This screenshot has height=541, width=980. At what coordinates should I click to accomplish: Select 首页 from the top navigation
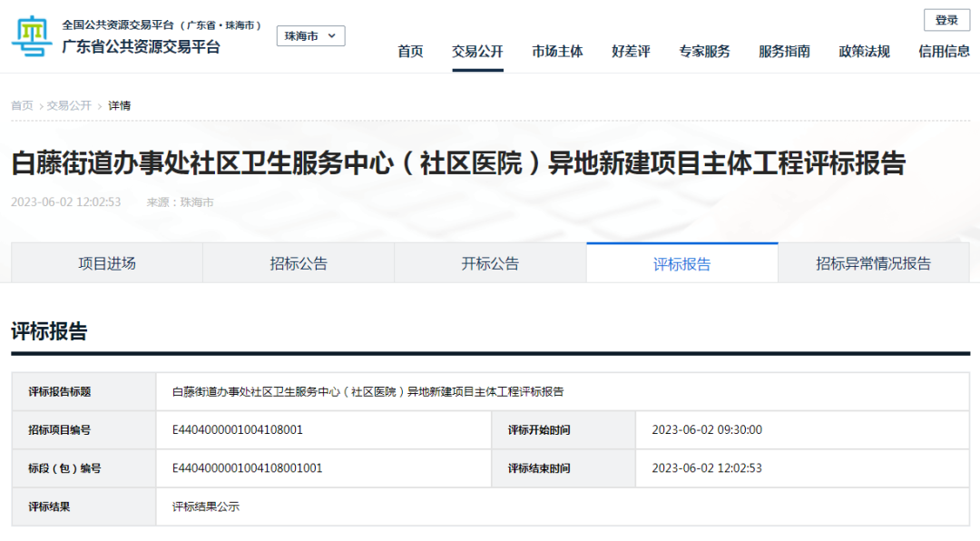tap(410, 51)
